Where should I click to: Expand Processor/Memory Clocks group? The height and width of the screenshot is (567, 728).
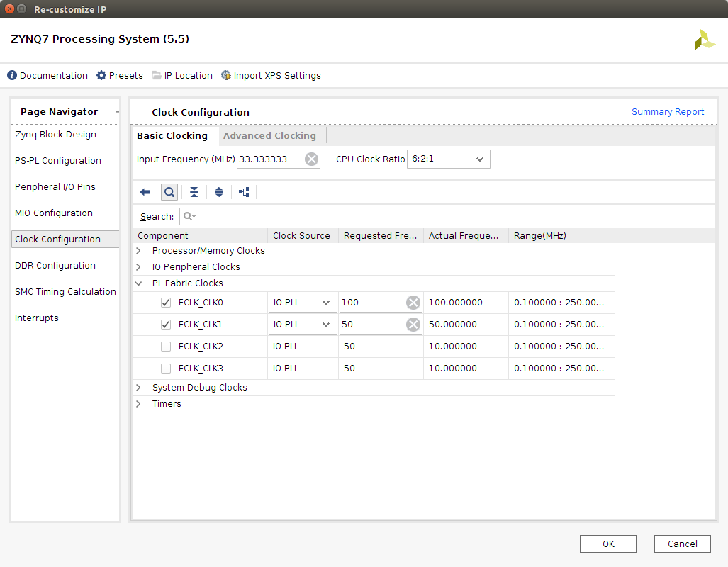tap(138, 251)
